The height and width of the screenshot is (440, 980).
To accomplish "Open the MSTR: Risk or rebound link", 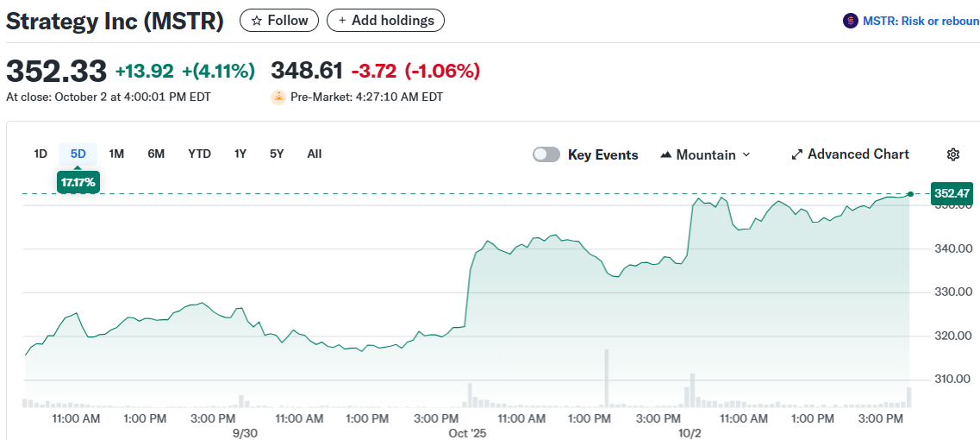I will 920,21.
